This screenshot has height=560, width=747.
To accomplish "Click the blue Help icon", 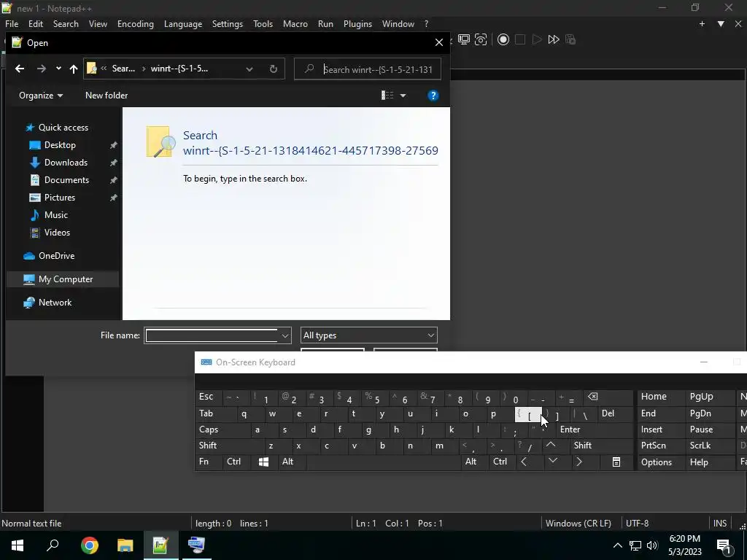I will click(433, 96).
